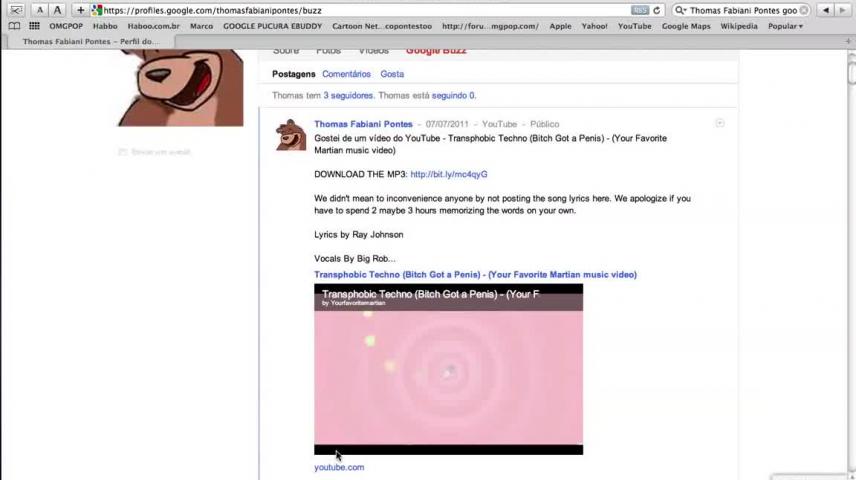Open Wikipedia bookmark

[x=739, y=26]
